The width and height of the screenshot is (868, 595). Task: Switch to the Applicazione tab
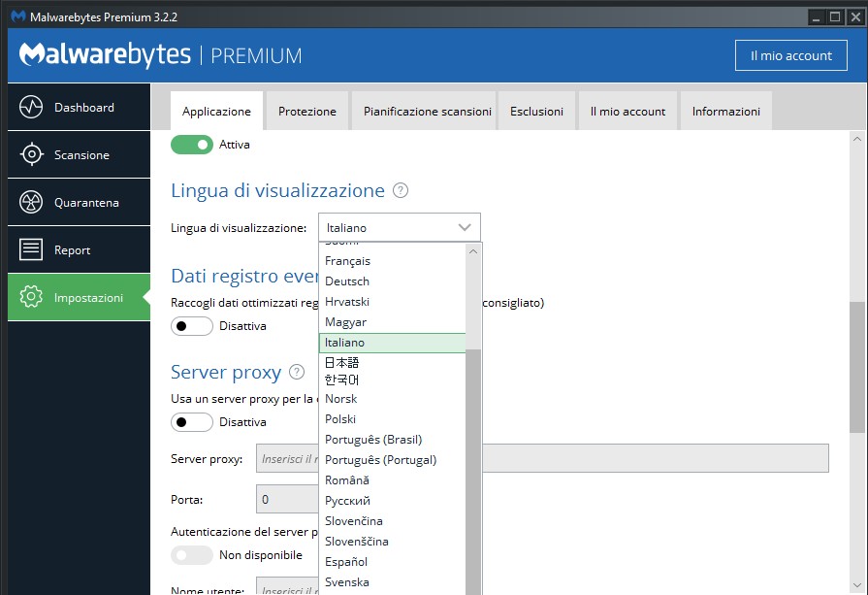(216, 112)
